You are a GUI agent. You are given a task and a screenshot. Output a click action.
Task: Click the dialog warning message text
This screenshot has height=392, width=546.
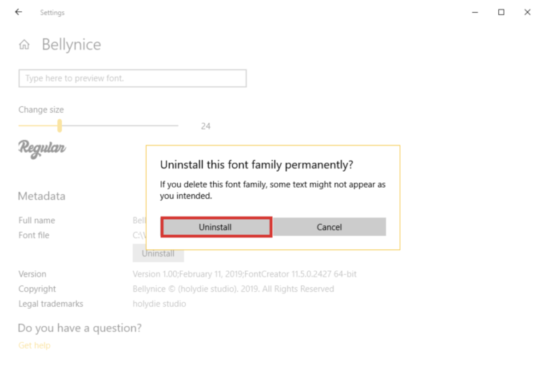[x=273, y=190]
